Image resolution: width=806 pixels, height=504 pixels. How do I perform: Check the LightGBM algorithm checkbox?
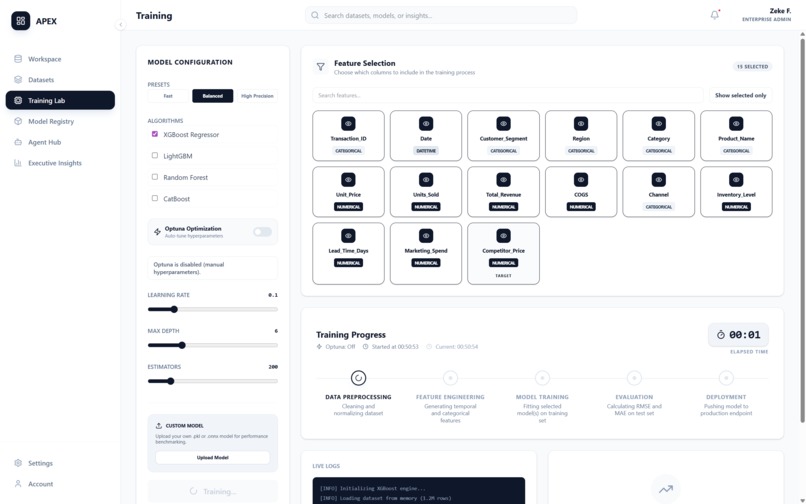click(155, 155)
